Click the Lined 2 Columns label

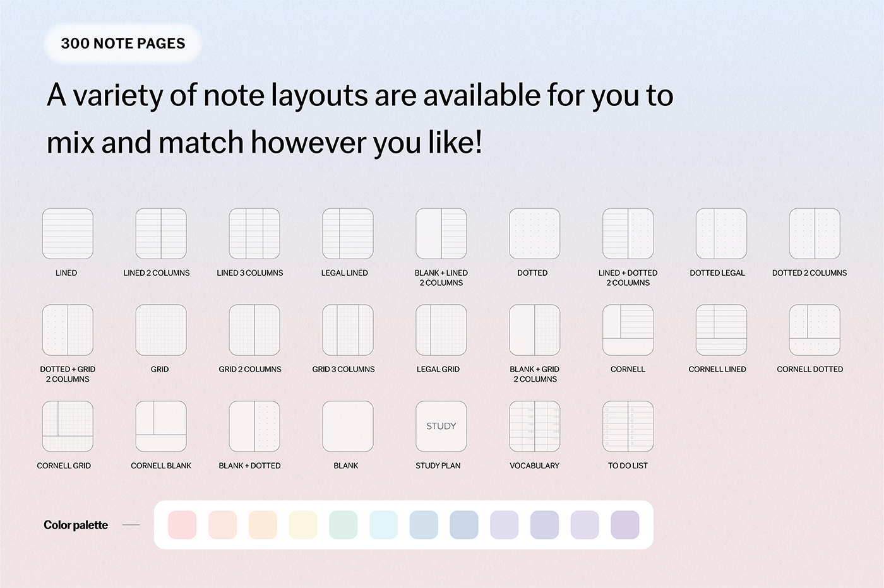(x=157, y=273)
